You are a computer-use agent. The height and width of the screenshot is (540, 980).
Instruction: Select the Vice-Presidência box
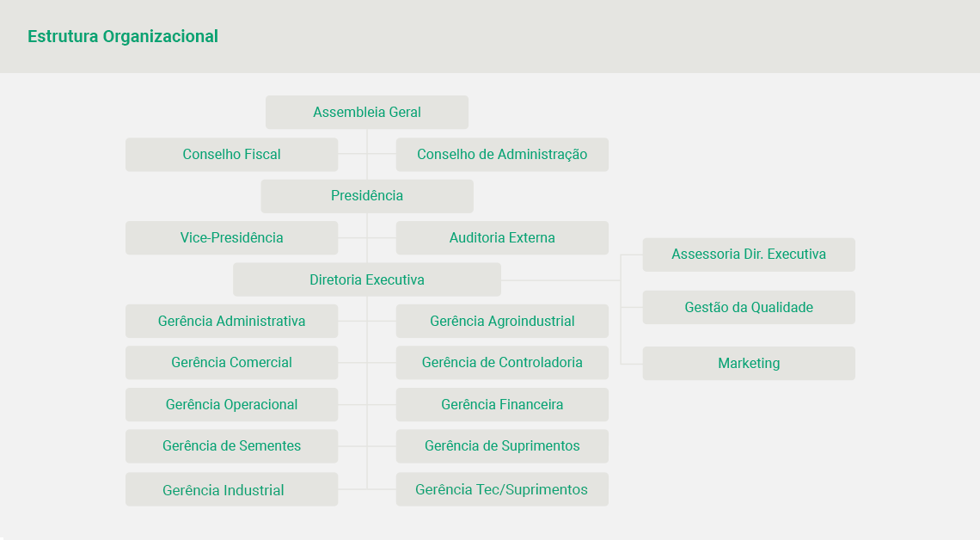[x=232, y=238]
